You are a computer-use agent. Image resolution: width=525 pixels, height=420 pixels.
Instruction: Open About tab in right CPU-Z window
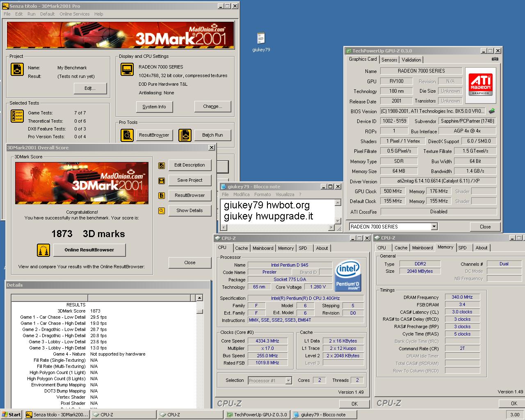pyautogui.click(x=482, y=248)
